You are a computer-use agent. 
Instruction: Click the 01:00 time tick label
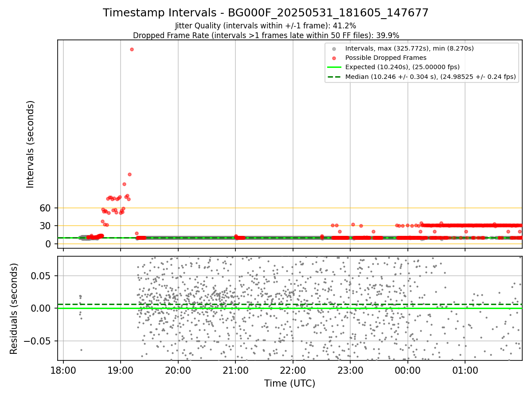(x=465, y=369)
